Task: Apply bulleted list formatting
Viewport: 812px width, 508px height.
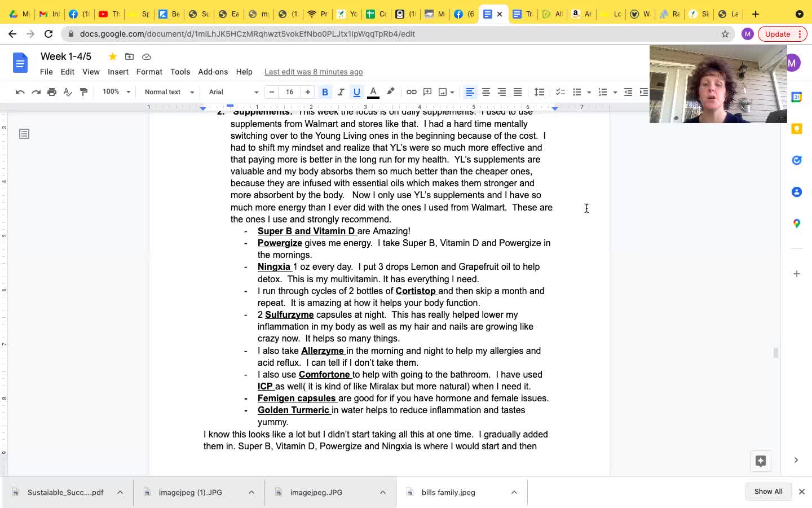Action: click(577, 92)
